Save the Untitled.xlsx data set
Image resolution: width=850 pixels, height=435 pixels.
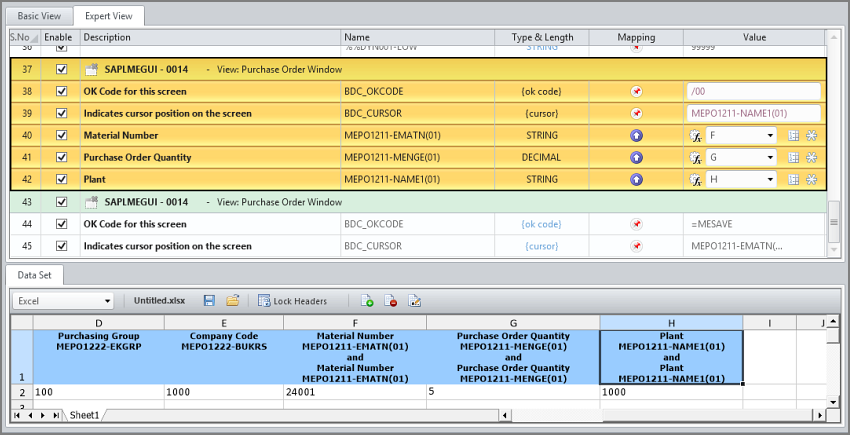click(209, 300)
